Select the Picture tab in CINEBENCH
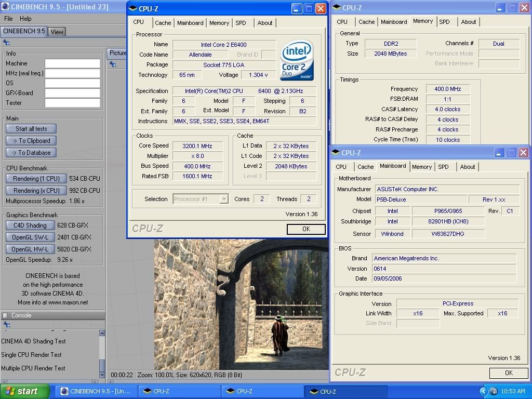This screenshot has width=532, height=399. (117, 54)
